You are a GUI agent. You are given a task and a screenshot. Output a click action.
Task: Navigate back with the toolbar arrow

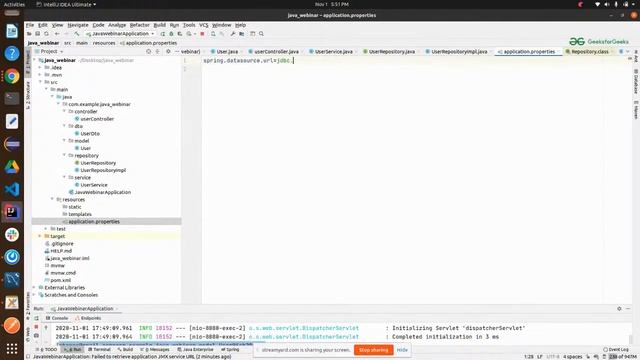click(x=57, y=34)
